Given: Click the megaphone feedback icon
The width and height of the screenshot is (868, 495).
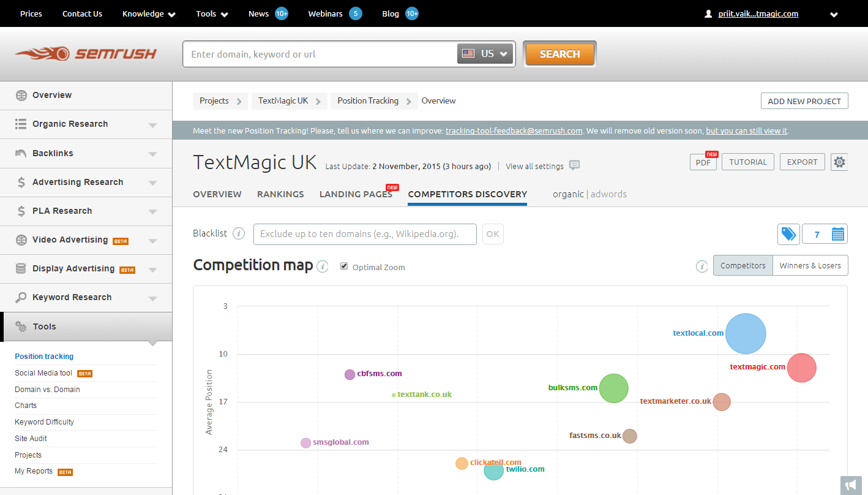Looking at the screenshot, I should pos(851,485).
